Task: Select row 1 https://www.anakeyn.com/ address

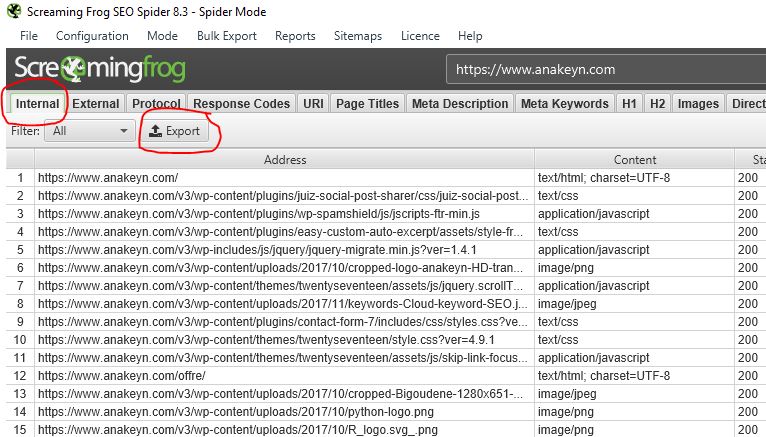Action: [x=284, y=178]
